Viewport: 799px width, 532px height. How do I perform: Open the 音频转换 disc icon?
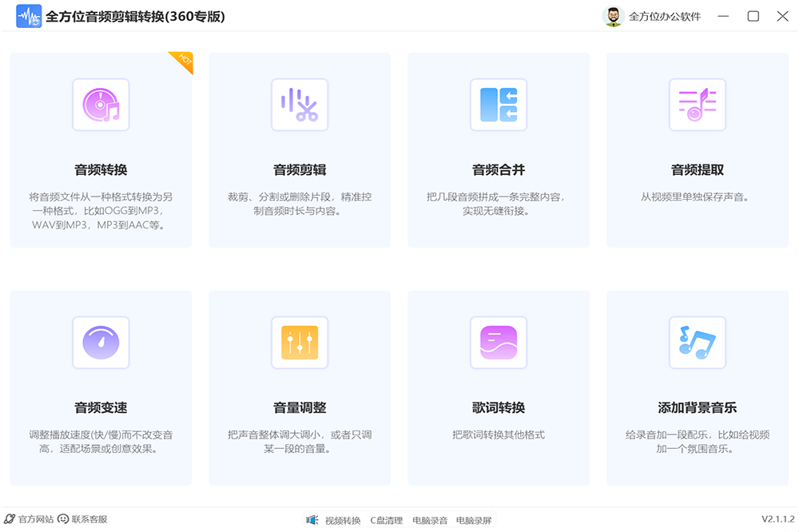point(101,105)
